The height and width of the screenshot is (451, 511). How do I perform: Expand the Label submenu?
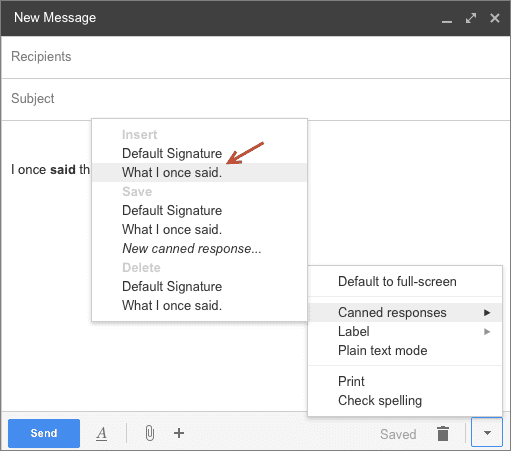[x=405, y=332]
